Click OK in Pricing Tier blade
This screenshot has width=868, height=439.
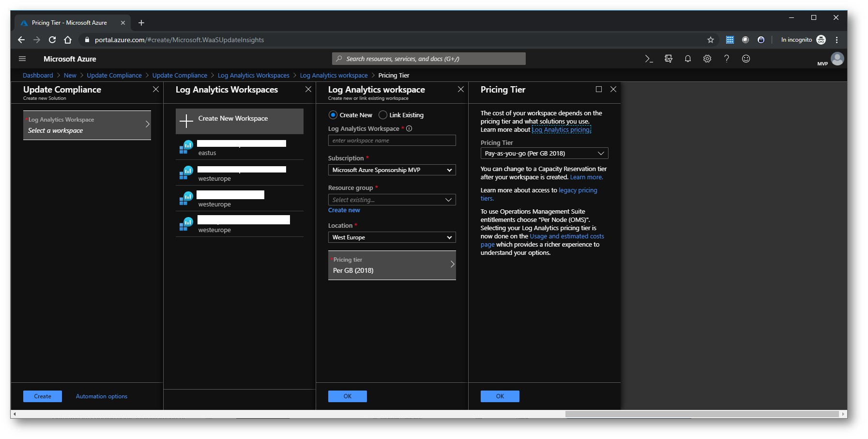tap(500, 396)
